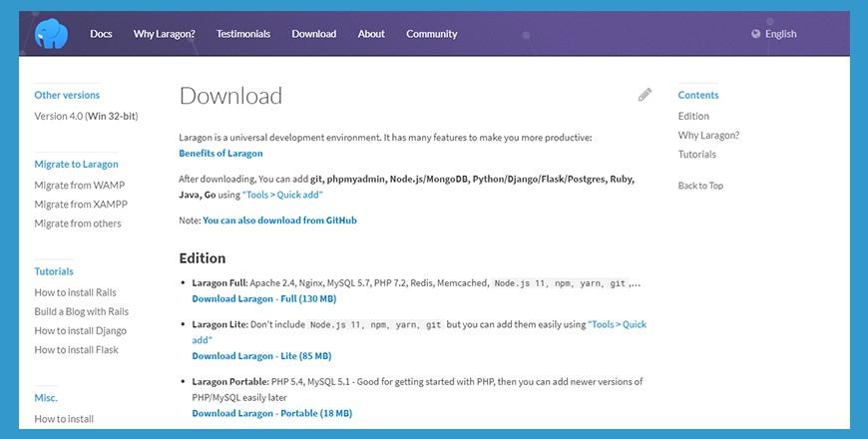Go to Why Laragon? in navbar
868x439 pixels.
[x=164, y=34]
